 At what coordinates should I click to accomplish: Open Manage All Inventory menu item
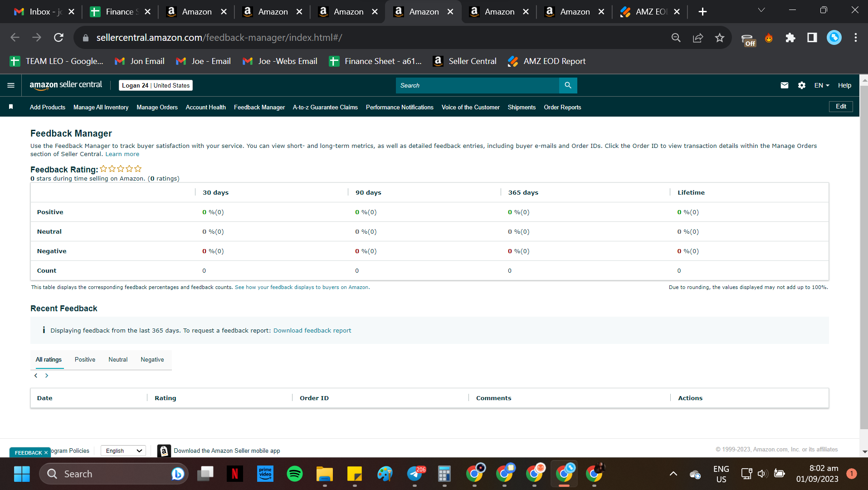click(101, 107)
